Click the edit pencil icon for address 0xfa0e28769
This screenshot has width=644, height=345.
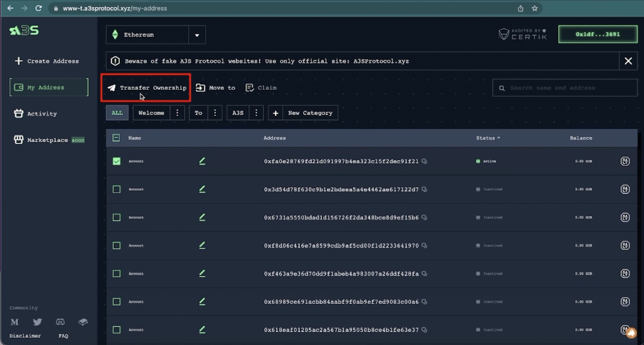[x=202, y=161]
